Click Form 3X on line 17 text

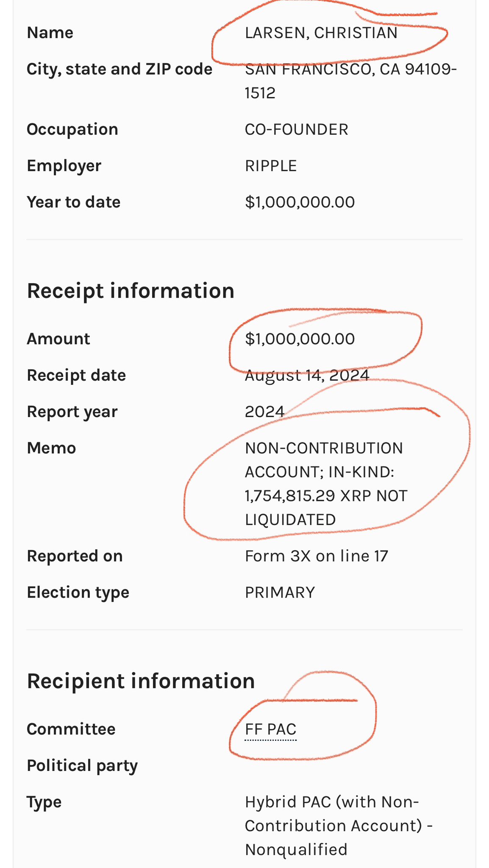[316, 556]
